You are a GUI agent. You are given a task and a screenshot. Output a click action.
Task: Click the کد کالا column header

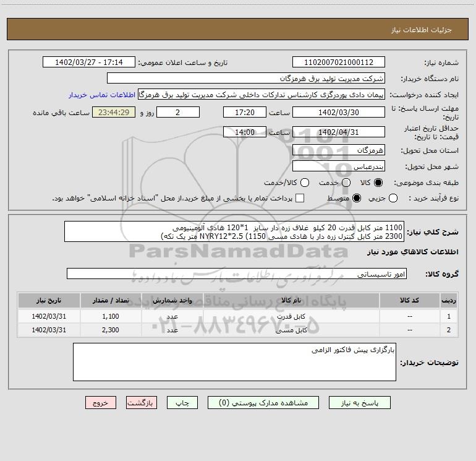[x=409, y=301]
